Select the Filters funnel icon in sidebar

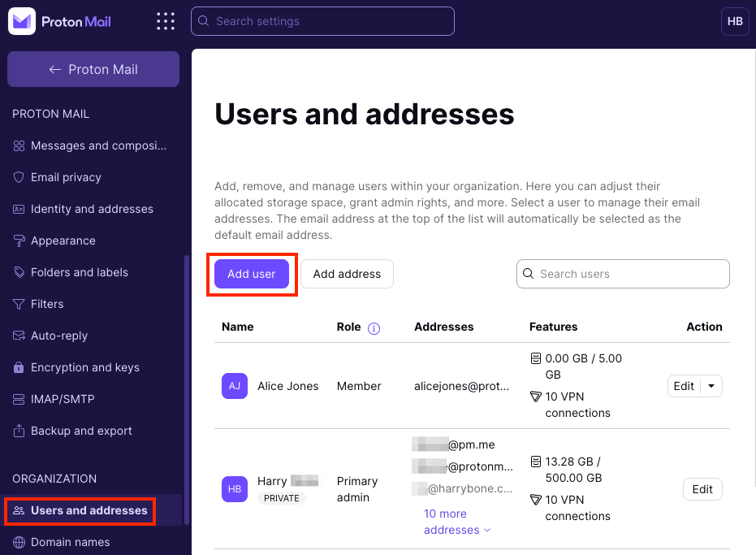coord(18,304)
